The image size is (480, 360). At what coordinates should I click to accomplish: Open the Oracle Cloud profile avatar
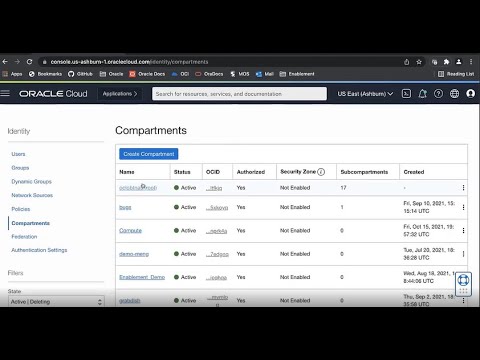[470, 94]
